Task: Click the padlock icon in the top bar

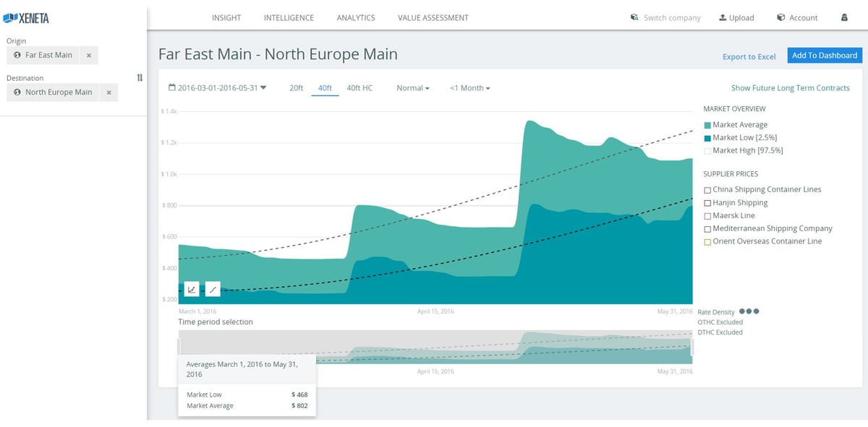Action: [x=844, y=18]
